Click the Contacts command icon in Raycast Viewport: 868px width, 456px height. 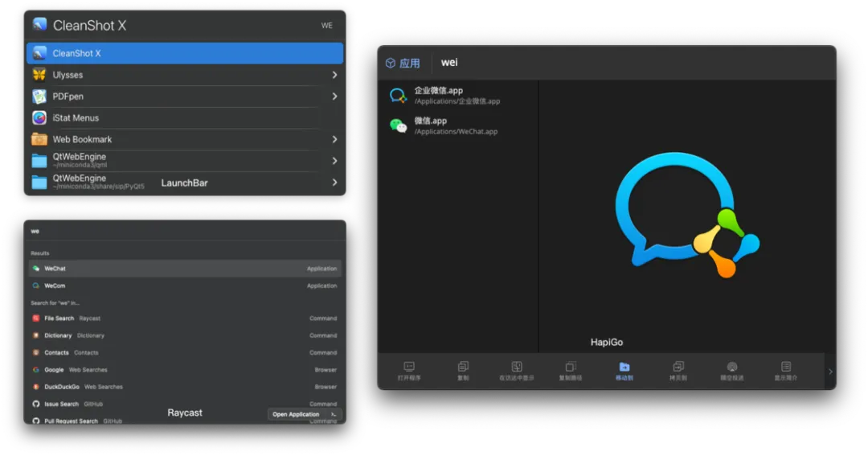point(36,352)
